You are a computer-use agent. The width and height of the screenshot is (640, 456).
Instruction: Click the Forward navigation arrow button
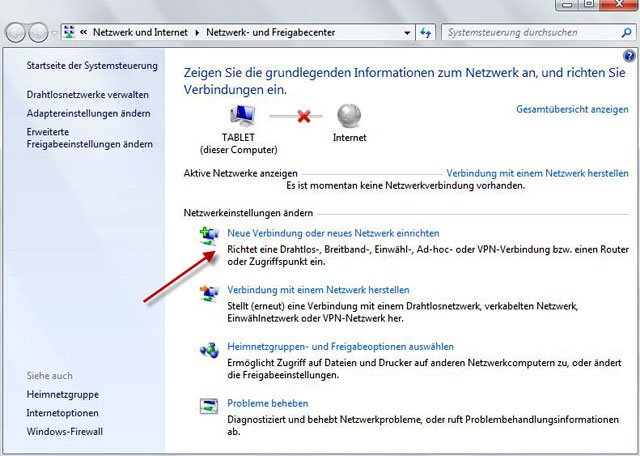point(38,33)
